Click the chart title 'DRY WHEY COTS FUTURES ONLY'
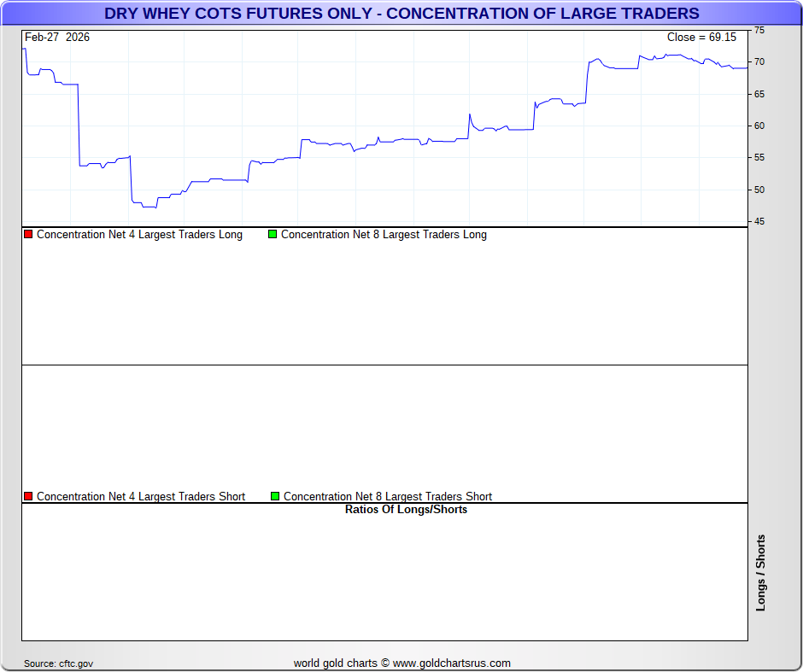Image resolution: width=803 pixels, height=672 pixels. [401, 14]
